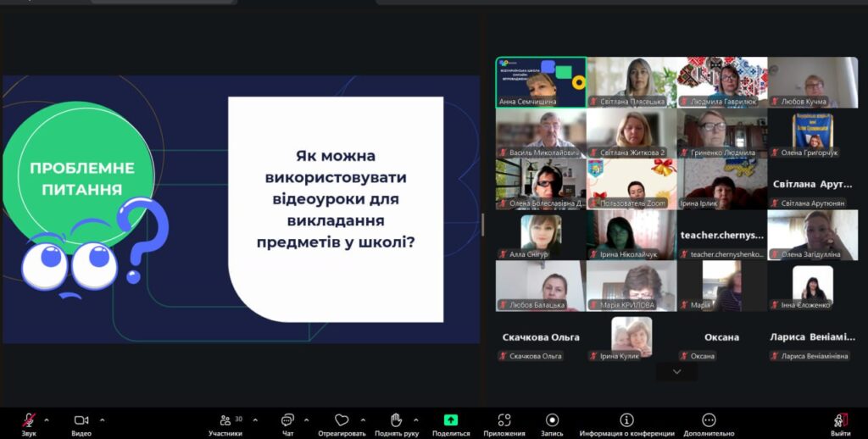This screenshot has width=868, height=439.
Task: Raise hand using the Поднять руку icon
Action: pyautogui.click(x=396, y=420)
